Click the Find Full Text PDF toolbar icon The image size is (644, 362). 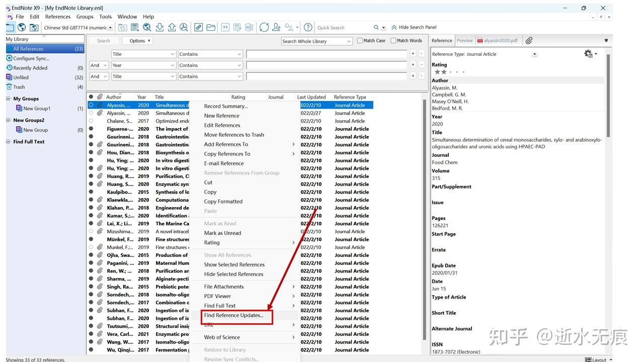[184, 28]
